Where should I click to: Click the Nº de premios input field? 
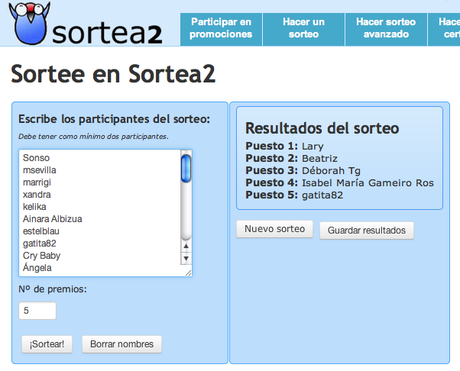[37, 311]
